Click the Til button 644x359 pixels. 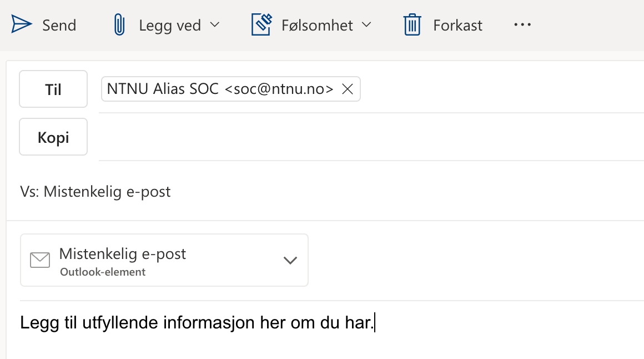click(53, 89)
